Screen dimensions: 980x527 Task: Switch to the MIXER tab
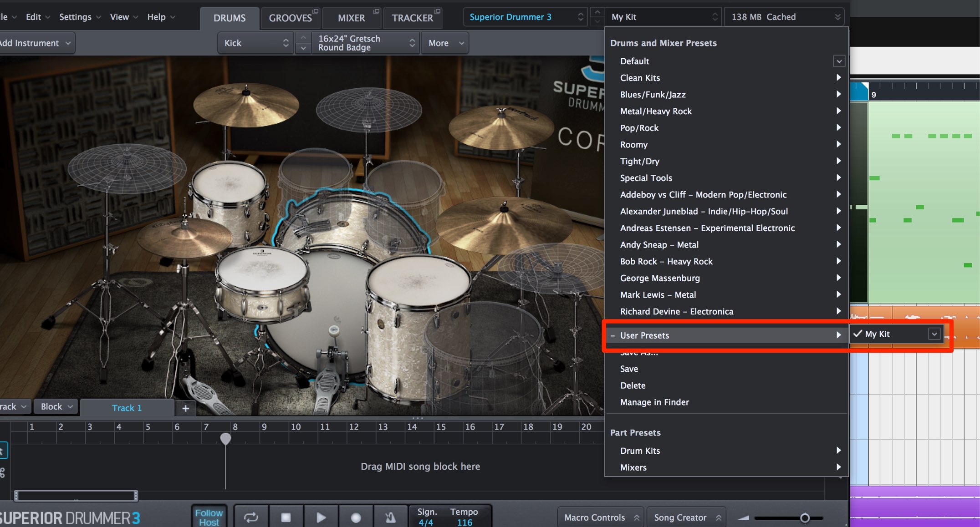(x=351, y=18)
